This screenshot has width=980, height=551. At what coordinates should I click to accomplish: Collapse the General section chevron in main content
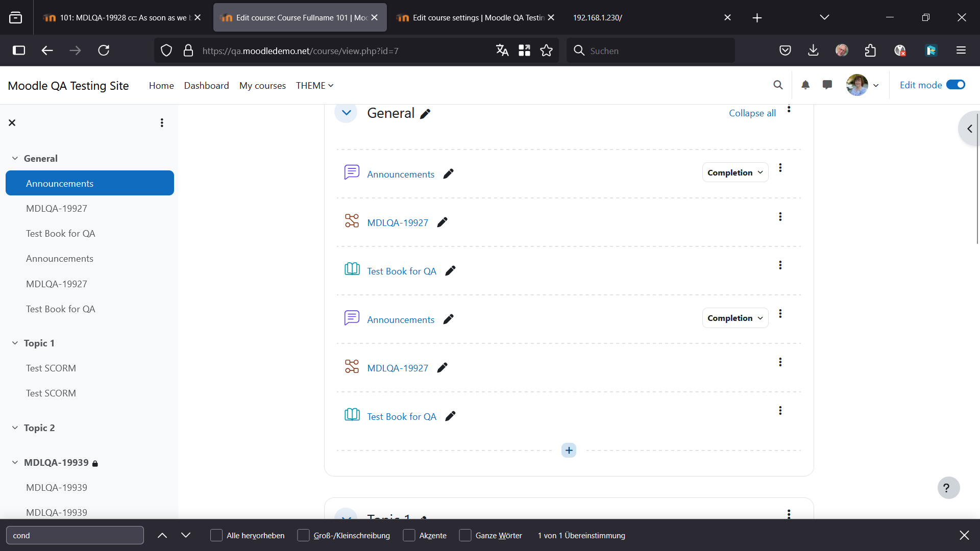(346, 113)
